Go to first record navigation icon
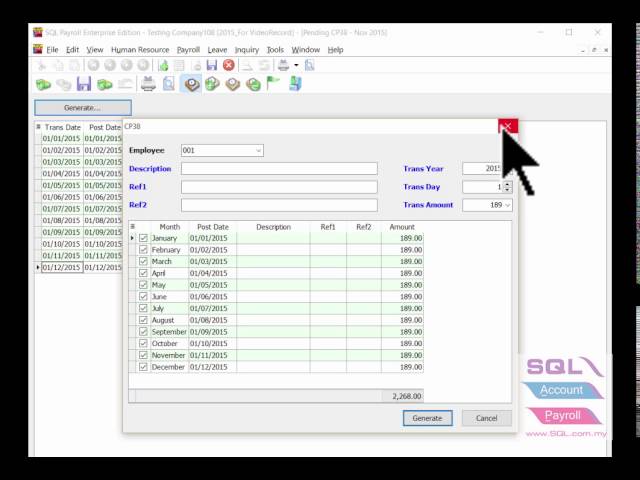This screenshot has height=480, width=640. click(x=93, y=65)
